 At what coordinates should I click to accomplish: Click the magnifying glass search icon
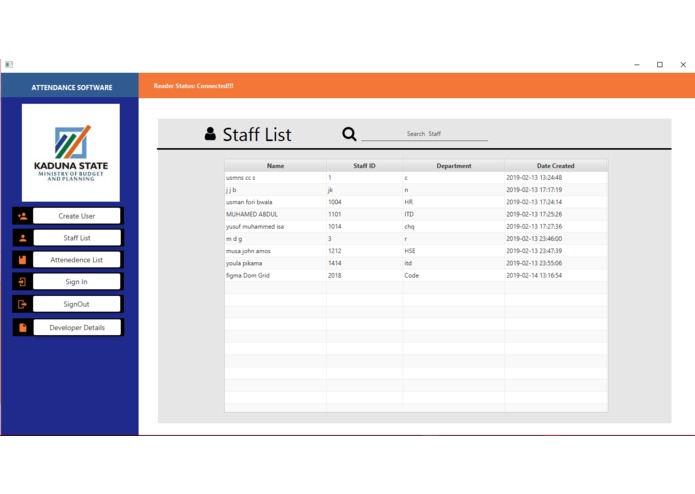(349, 134)
